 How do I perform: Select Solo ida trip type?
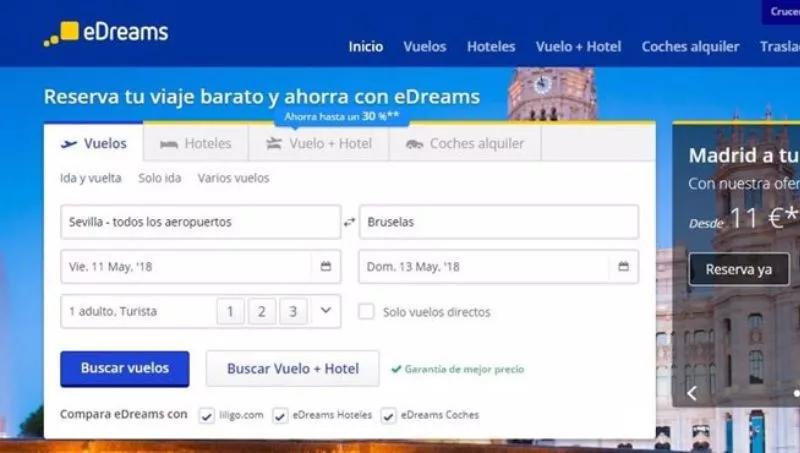click(160, 178)
